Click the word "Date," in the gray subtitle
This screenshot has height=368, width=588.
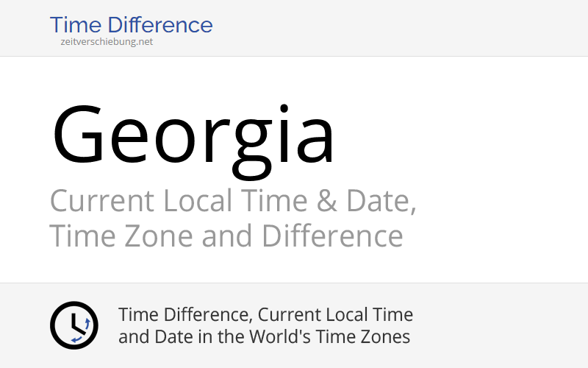point(384,201)
